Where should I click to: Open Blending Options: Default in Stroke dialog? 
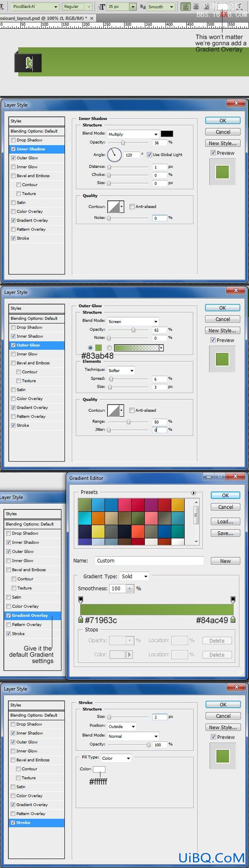click(37, 715)
